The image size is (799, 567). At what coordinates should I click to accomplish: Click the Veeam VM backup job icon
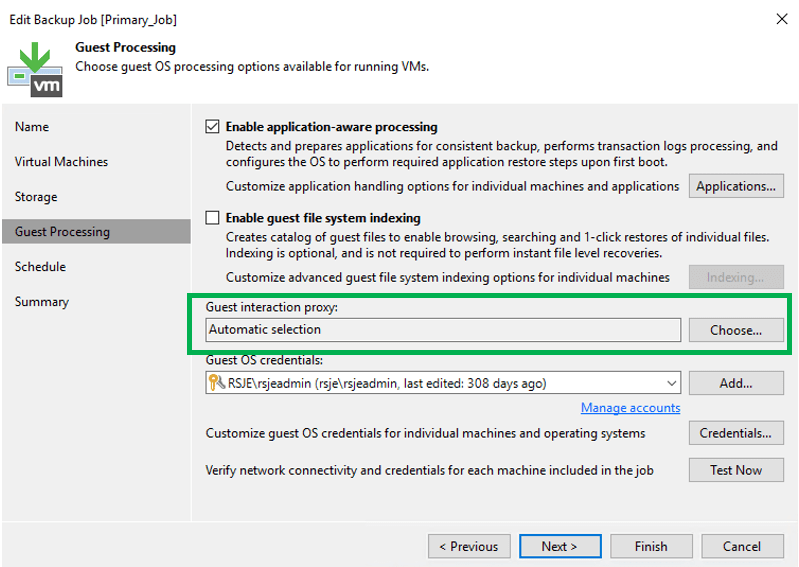tap(35, 66)
